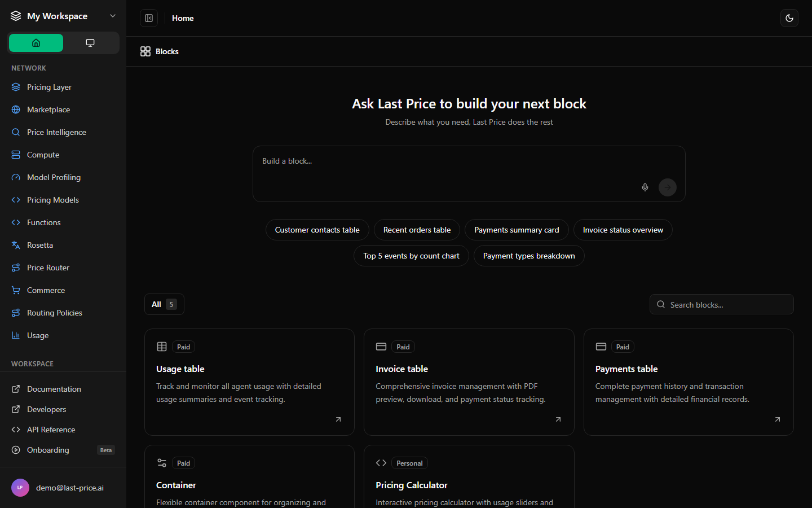Viewport: 812px width, 508px height.
Task: Open the My Workspace dropdown chevron
Action: point(113,16)
